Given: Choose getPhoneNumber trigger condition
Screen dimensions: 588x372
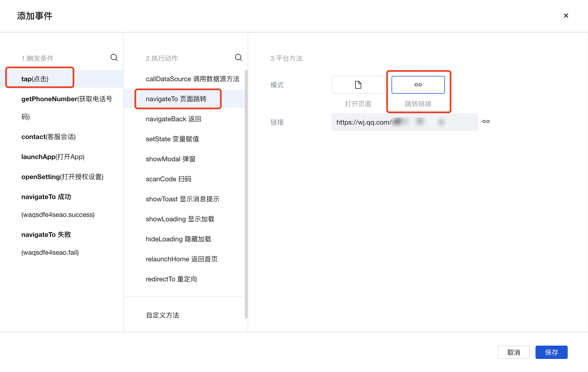Looking at the screenshot, I should pyautogui.click(x=67, y=99).
